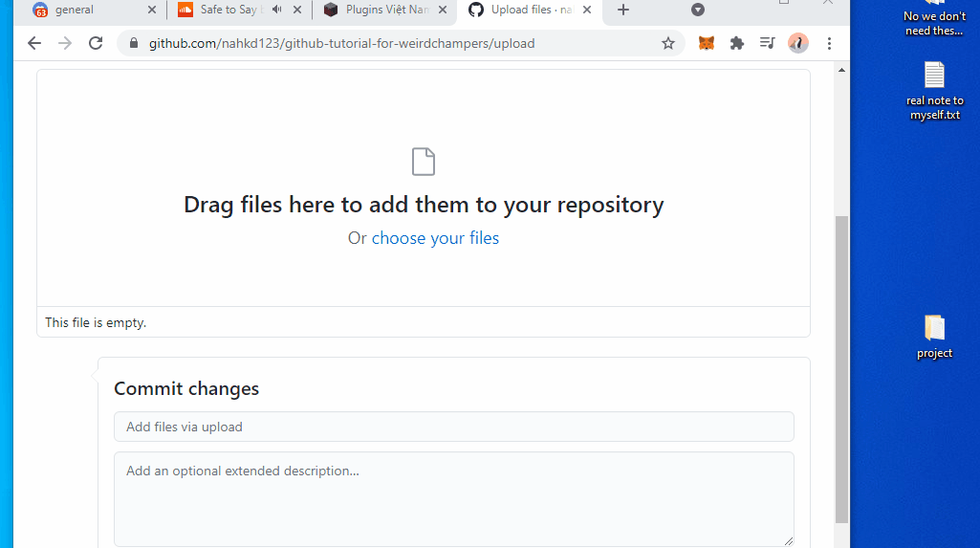The width and height of the screenshot is (980, 548).
Task: Click the 'Add files via upload' commit field
Action: [454, 427]
